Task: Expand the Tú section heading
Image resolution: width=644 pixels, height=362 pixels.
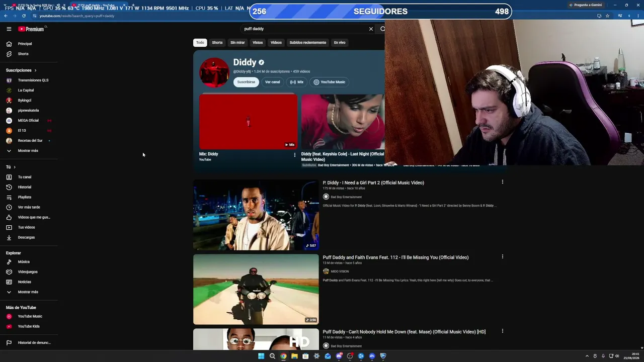Action: 11,167
